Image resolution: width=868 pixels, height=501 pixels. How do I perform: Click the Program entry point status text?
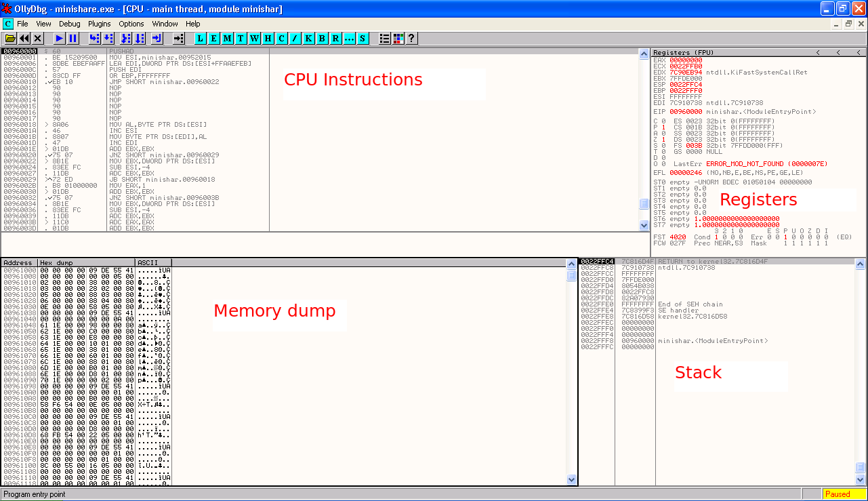(x=35, y=494)
